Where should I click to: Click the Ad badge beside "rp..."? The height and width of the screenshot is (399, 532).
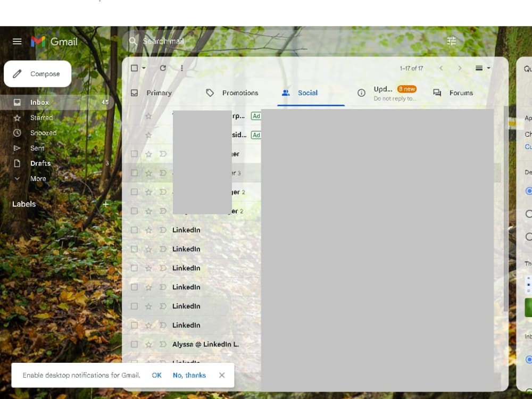tap(256, 116)
